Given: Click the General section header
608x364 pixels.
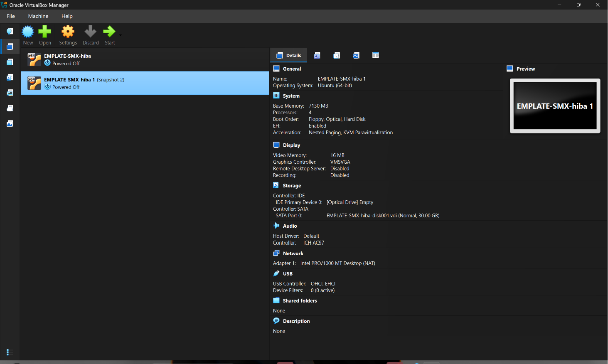Looking at the screenshot, I should point(292,69).
